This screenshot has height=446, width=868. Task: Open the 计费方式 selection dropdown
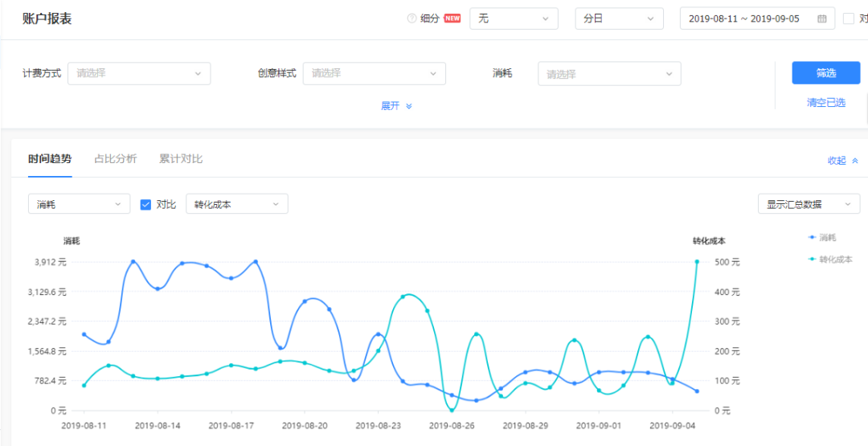pyautogui.click(x=139, y=73)
